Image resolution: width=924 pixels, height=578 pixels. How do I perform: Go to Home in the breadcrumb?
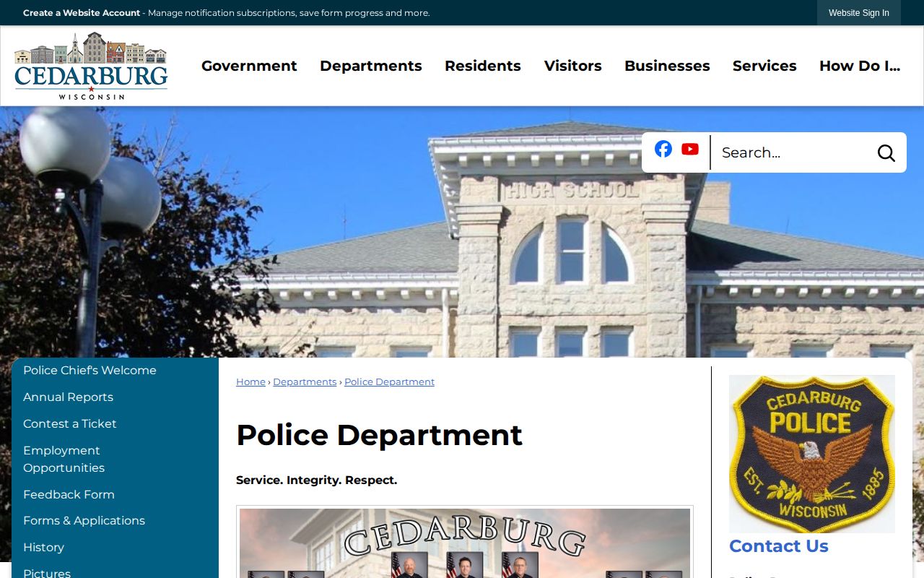pyautogui.click(x=250, y=382)
